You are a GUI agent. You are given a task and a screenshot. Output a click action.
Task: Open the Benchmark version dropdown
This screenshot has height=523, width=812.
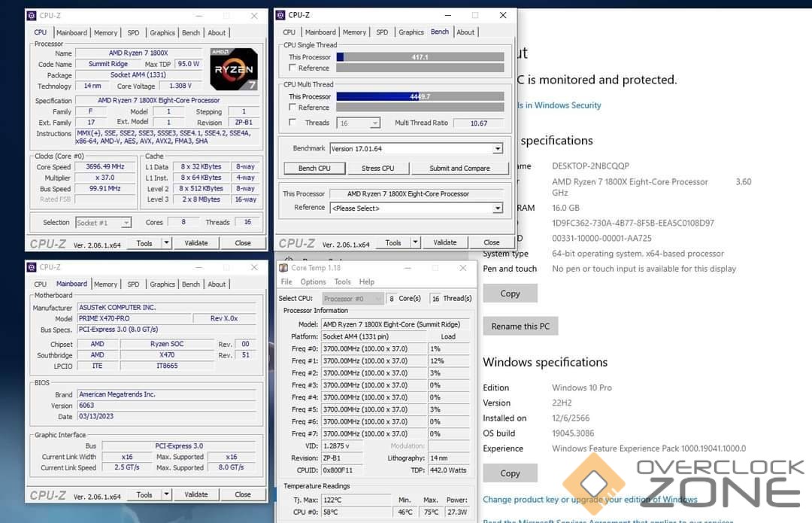pyautogui.click(x=417, y=149)
